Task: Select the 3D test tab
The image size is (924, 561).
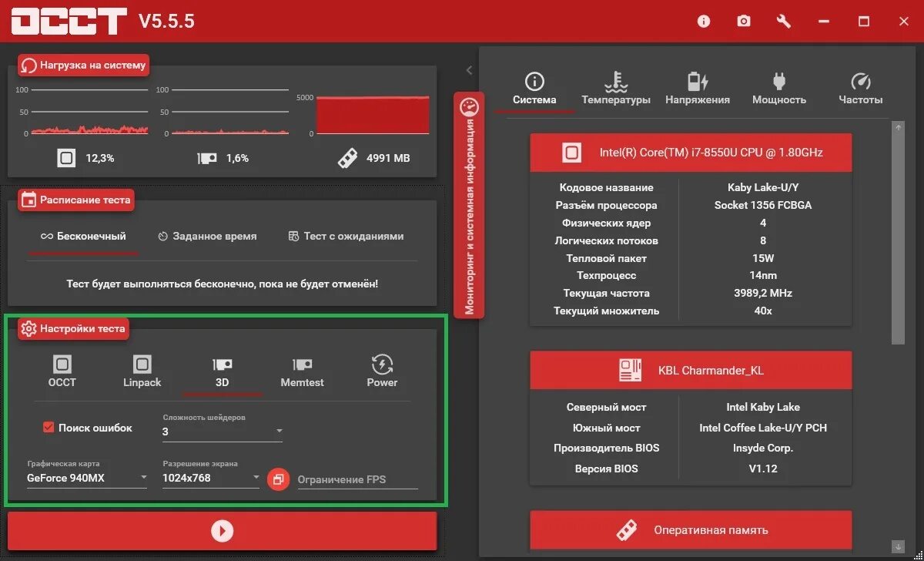Action: 223,371
